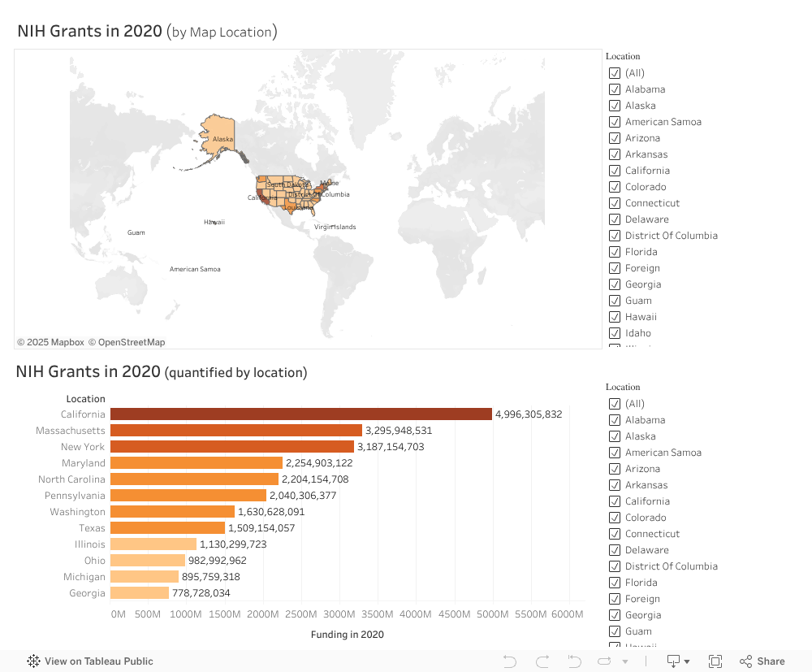Open the dropdown arrow beside Download
The height and width of the screenshot is (672, 812).
click(x=687, y=661)
